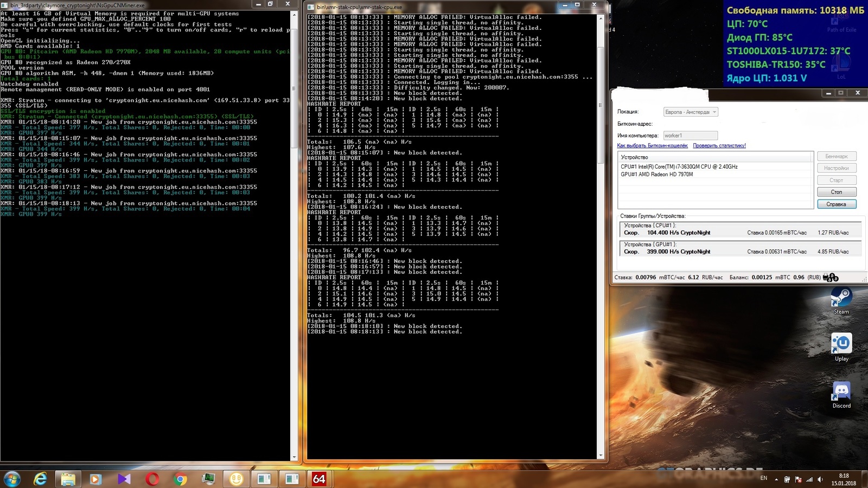Click scroll-down arrow in Claymore console

tap(294, 458)
